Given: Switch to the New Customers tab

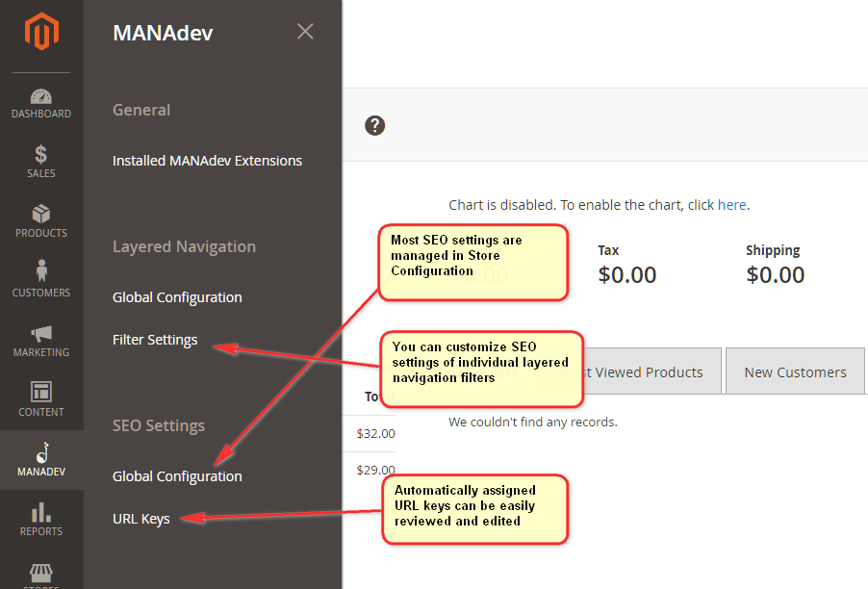Looking at the screenshot, I should 795,371.
